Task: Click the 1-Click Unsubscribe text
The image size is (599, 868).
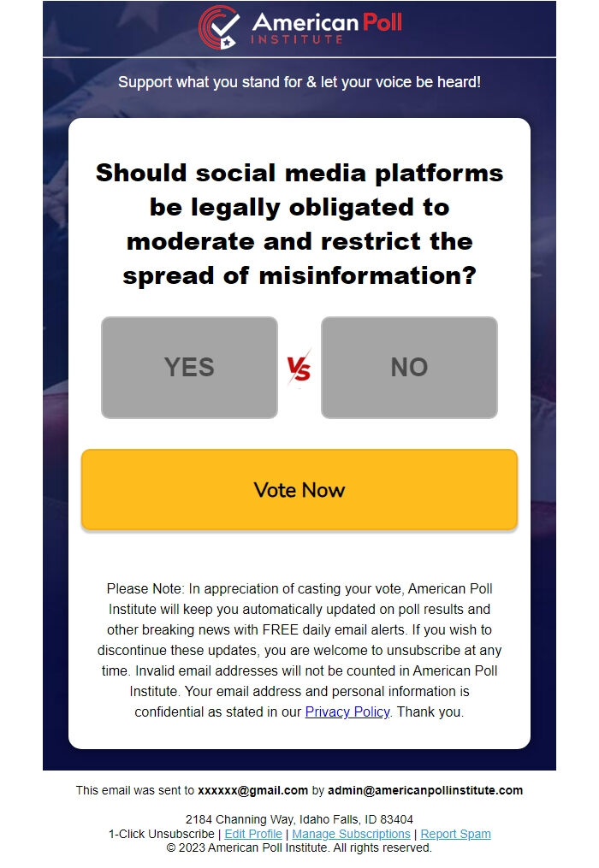Action: point(161,834)
